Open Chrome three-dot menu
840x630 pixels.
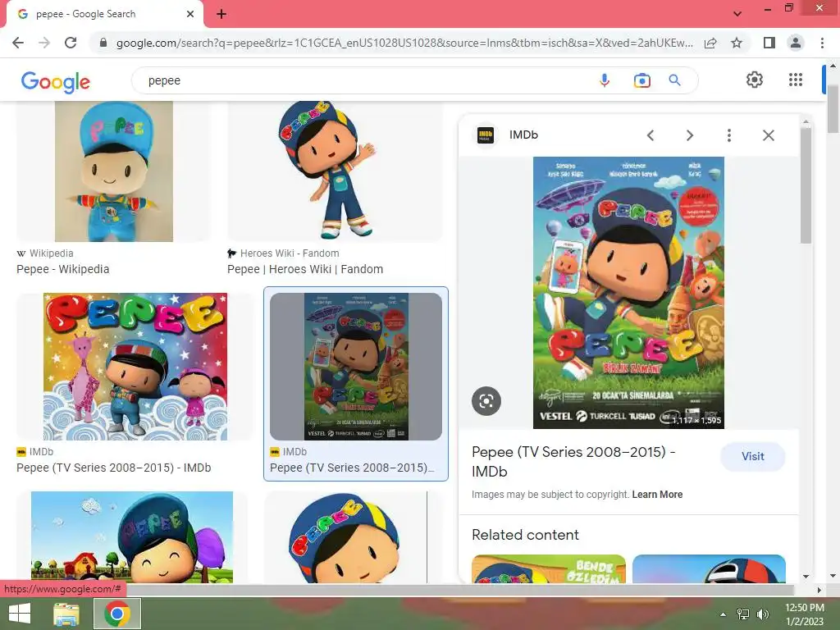[822, 43]
